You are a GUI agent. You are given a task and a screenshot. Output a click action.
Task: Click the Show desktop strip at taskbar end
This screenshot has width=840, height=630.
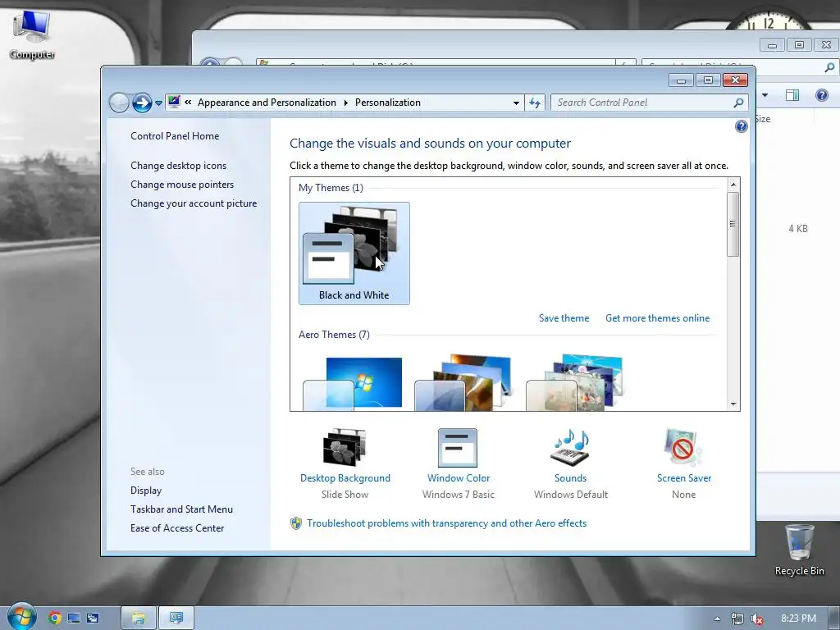(x=834, y=619)
